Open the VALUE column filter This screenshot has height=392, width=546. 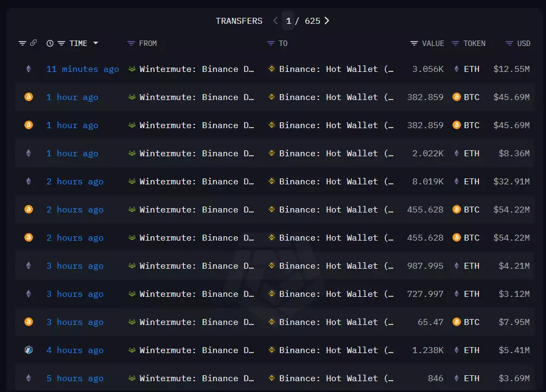click(x=414, y=43)
